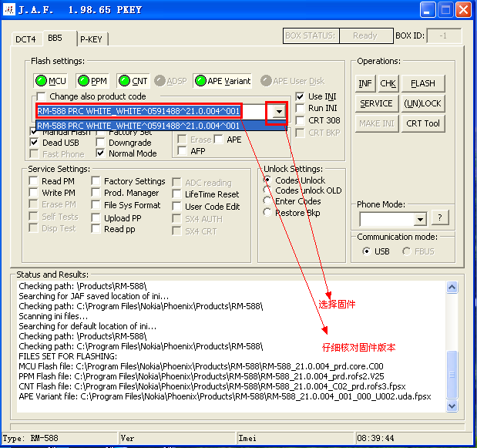Open the question mark phone mode help

tap(439, 217)
